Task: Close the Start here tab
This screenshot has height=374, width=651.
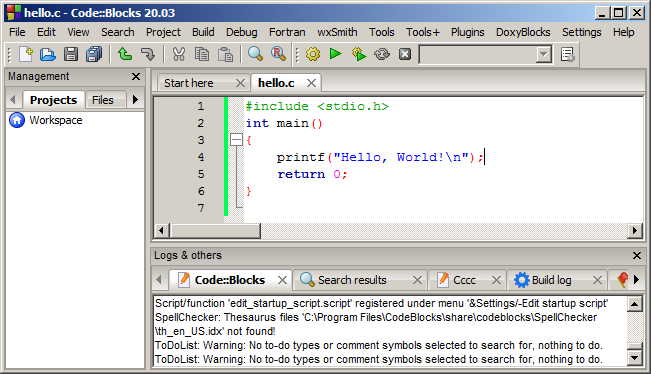Action: [x=240, y=83]
